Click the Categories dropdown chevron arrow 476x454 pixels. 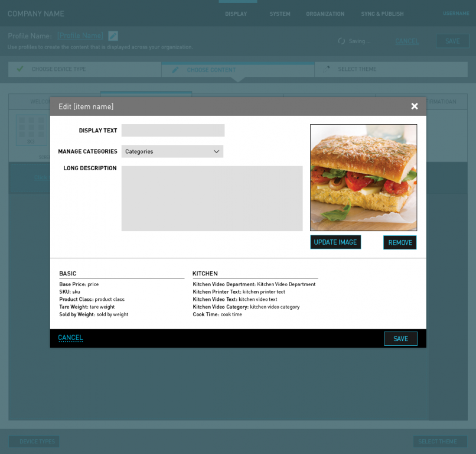click(216, 151)
